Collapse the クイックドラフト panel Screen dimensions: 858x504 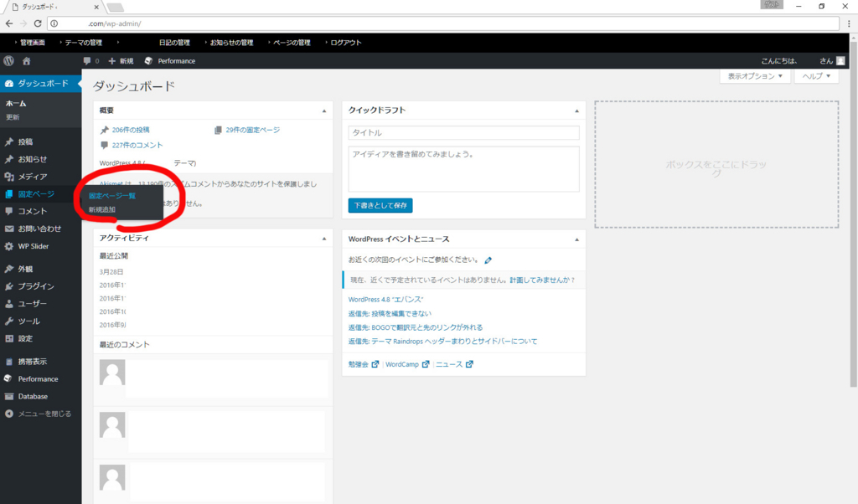(x=576, y=111)
